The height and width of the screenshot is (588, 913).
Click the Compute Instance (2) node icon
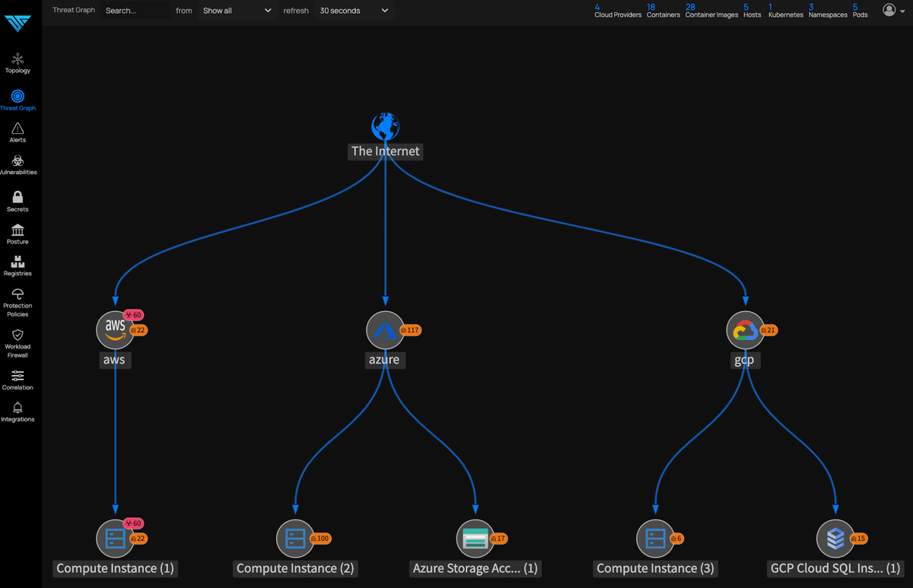coord(294,539)
